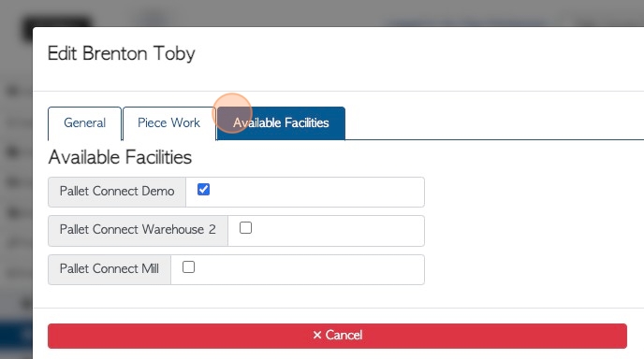Click the Pallet Connect Warehouse 2 label

pyautogui.click(x=138, y=230)
